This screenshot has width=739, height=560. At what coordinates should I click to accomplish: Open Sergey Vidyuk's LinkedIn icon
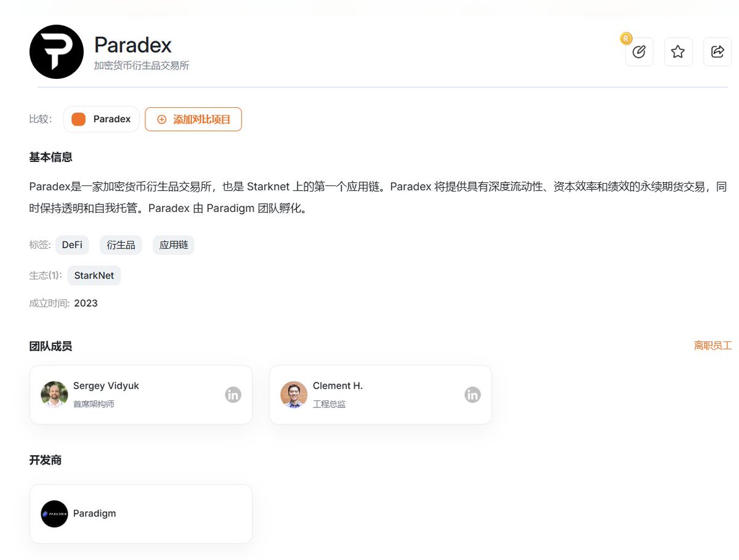pos(233,395)
